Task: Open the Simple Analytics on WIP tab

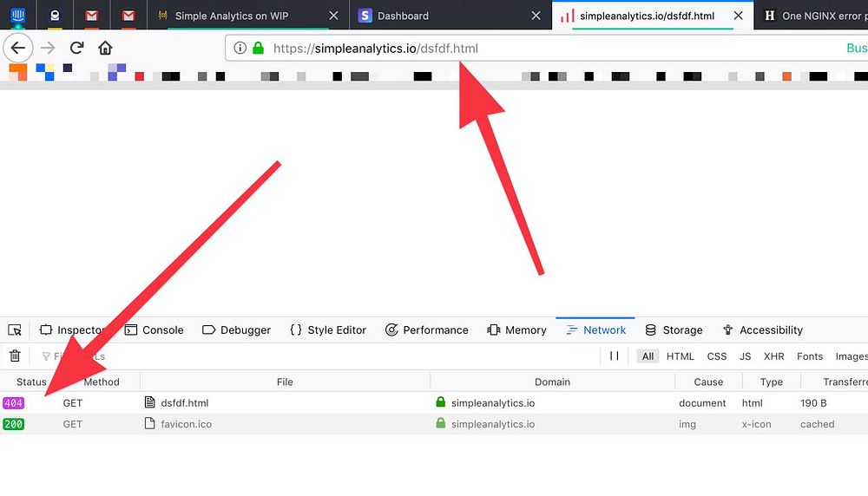Action: tap(248, 16)
